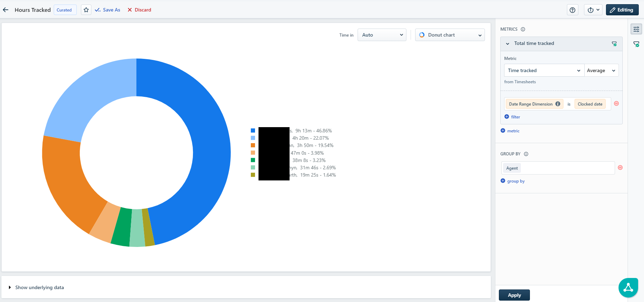Collapse the Total time tracked metric
Screen dimensions: 644x302
click(508, 44)
